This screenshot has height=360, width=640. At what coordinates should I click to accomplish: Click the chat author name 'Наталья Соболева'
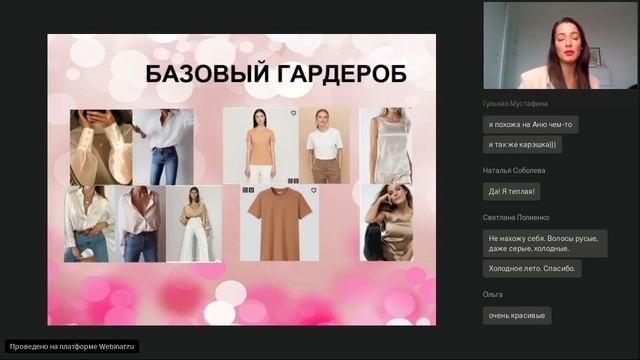tap(514, 171)
